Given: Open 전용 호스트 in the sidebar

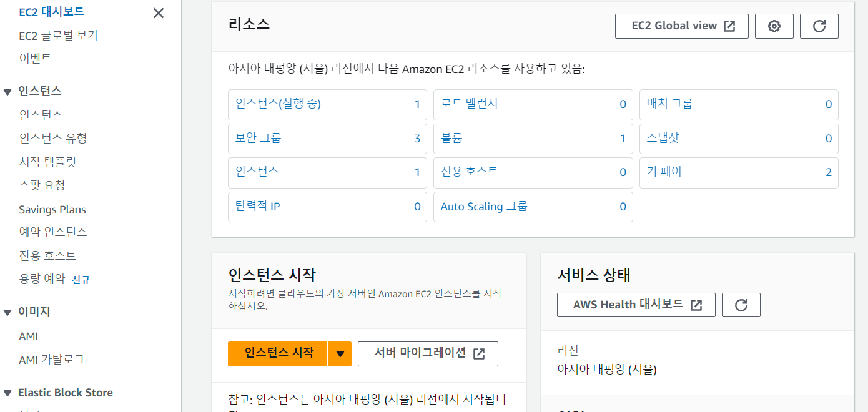Looking at the screenshot, I should tap(47, 256).
